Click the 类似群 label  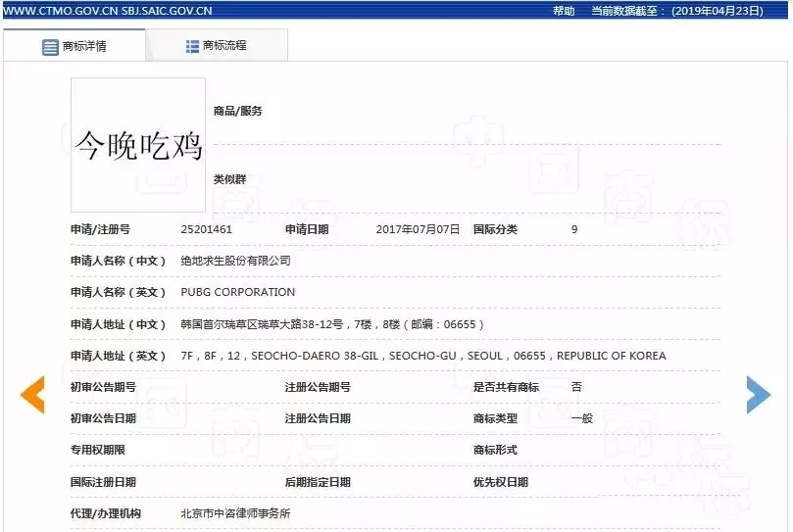click(x=229, y=179)
